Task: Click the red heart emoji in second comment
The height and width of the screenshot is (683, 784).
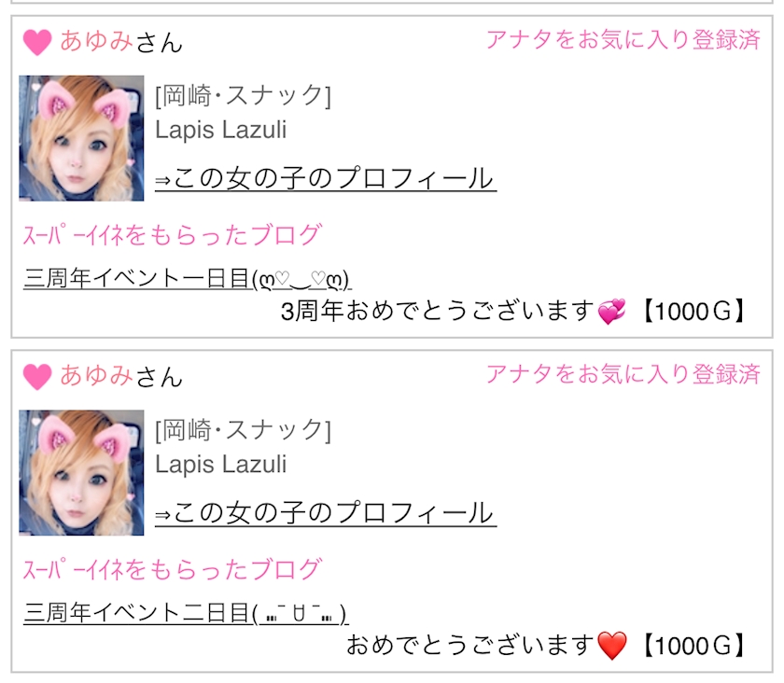Action: [612, 646]
